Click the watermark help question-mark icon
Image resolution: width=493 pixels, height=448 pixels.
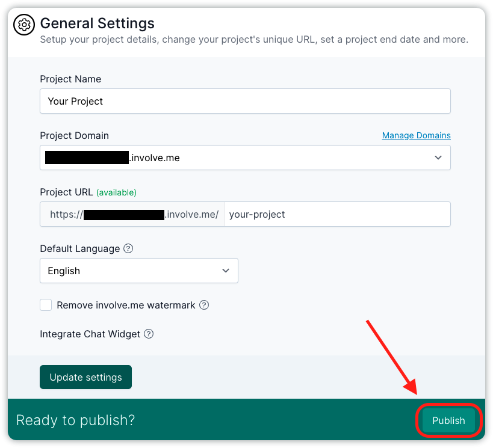tap(204, 305)
